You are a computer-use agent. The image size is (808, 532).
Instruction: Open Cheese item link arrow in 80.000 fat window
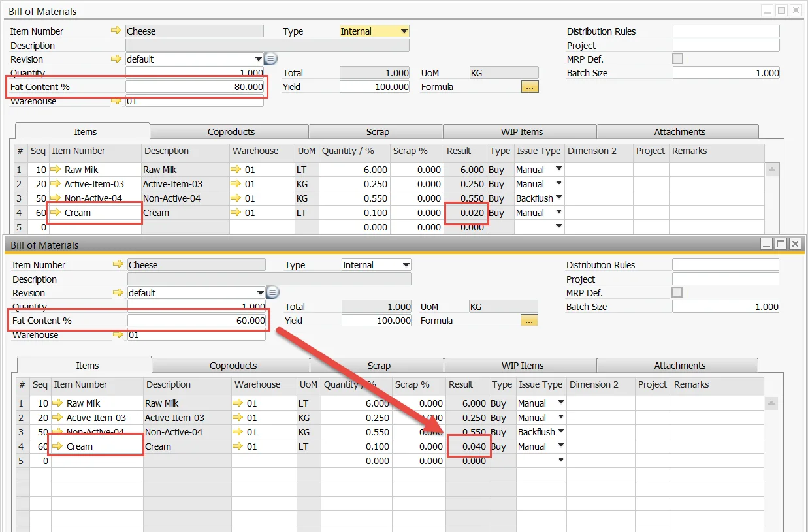[x=116, y=31]
